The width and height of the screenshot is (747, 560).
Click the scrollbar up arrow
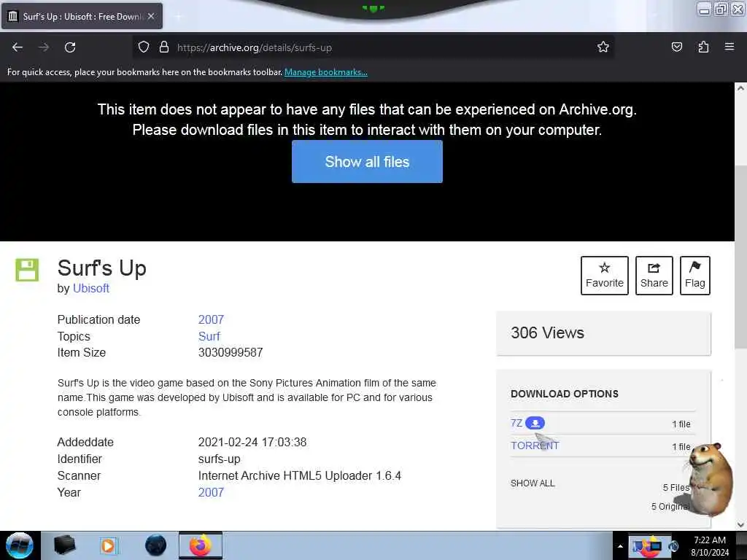740,88
